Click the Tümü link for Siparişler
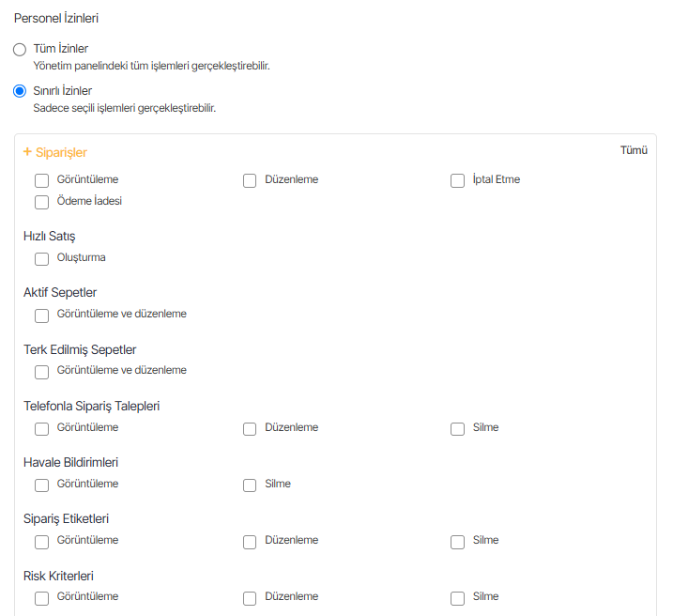This screenshot has width=673, height=616. click(x=634, y=150)
